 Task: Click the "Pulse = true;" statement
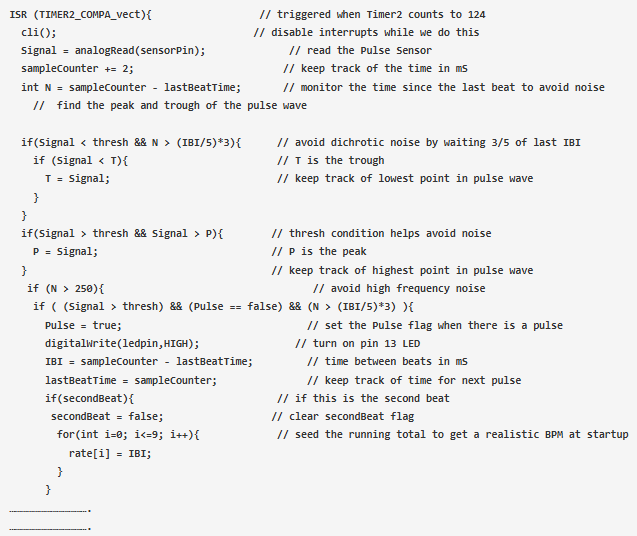(83, 325)
